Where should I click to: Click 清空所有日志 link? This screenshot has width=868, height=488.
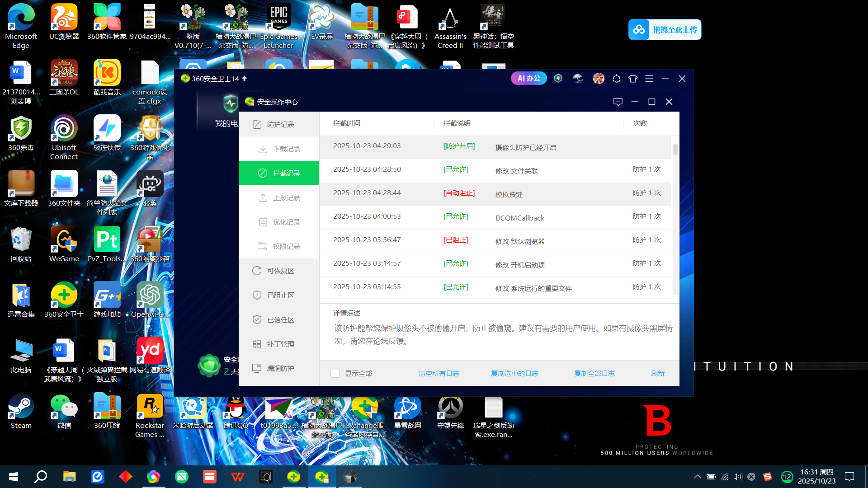(439, 373)
